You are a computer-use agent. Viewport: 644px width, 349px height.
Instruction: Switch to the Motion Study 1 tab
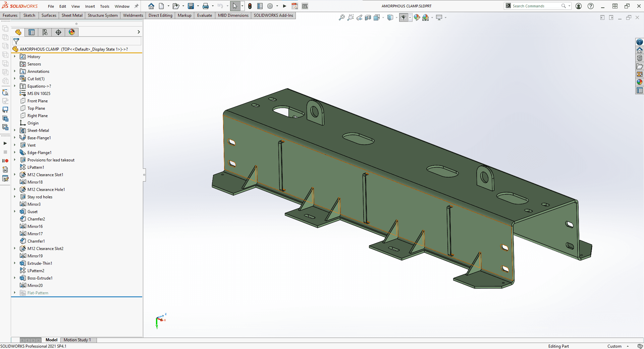(78, 340)
